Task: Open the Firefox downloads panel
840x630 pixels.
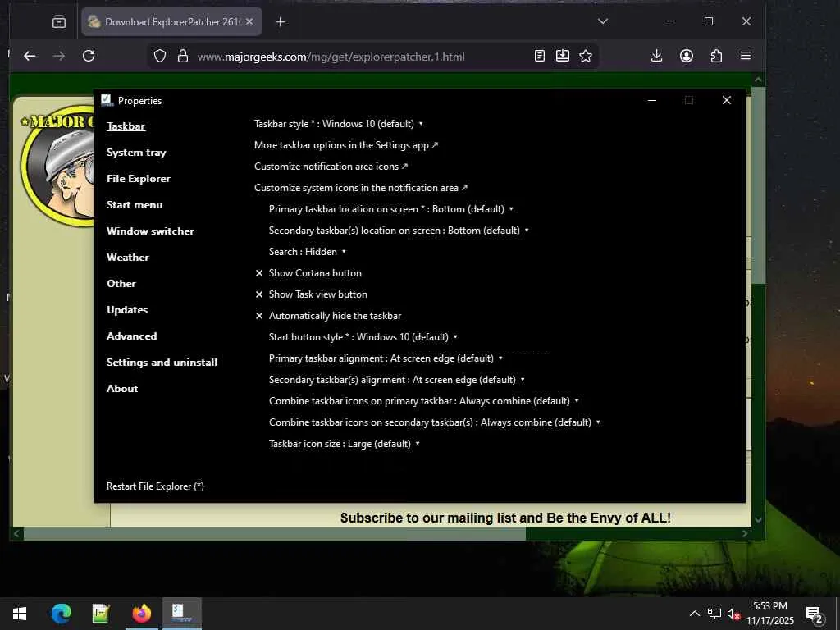Action: coord(657,56)
